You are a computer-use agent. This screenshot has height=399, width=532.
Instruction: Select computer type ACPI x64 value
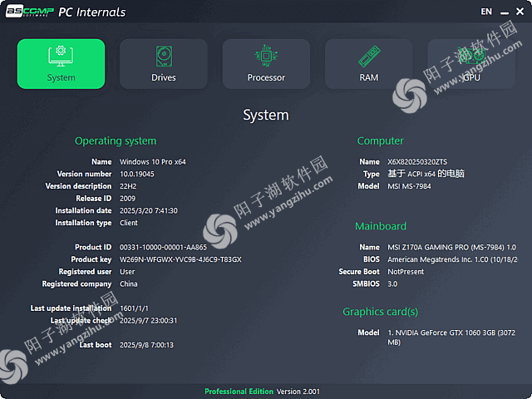click(426, 174)
